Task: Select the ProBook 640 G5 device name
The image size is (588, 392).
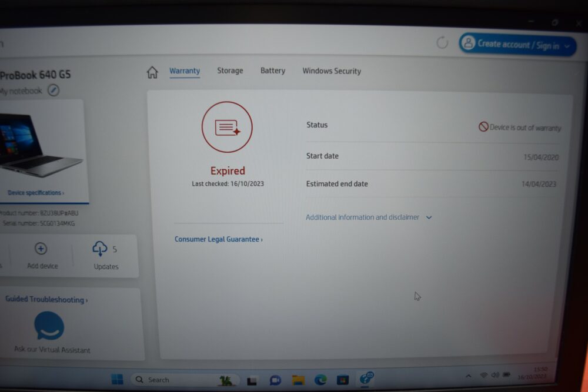Action: pyautogui.click(x=35, y=75)
